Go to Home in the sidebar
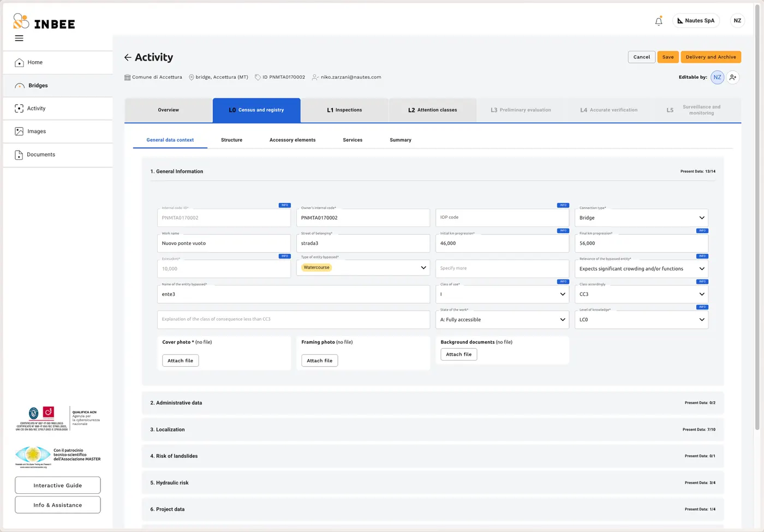This screenshot has width=764, height=532. click(58, 62)
